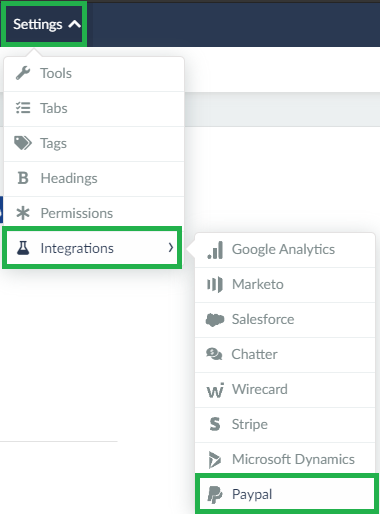Click the asterisk icon beside Permissions
380x514 pixels.
(x=23, y=213)
